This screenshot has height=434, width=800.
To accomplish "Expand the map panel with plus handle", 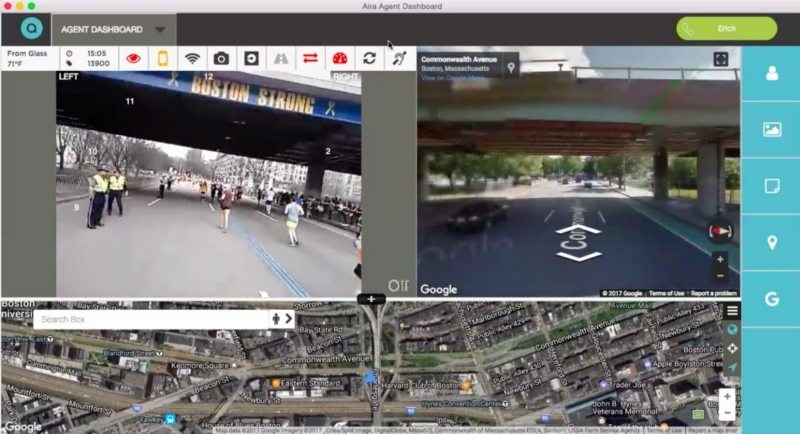I will pos(371,299).
